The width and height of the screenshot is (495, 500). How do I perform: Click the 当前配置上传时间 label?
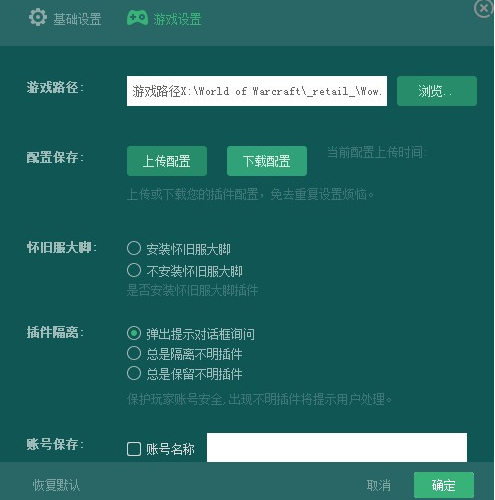(377, 152)
